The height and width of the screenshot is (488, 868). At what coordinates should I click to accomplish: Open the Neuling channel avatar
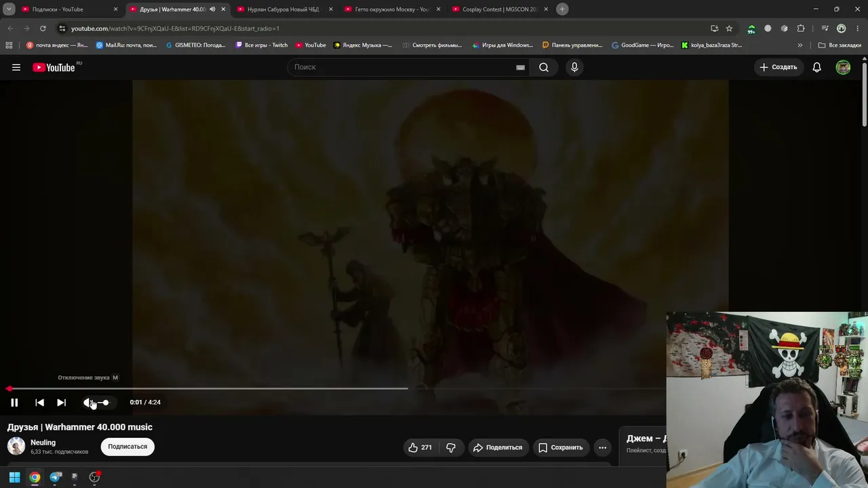16,446
